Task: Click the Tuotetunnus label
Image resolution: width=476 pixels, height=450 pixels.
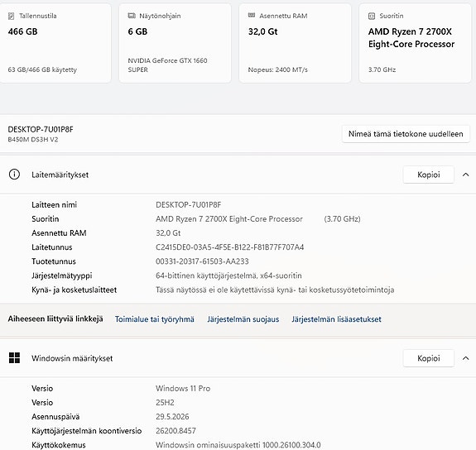Action: tap(54, 261)
